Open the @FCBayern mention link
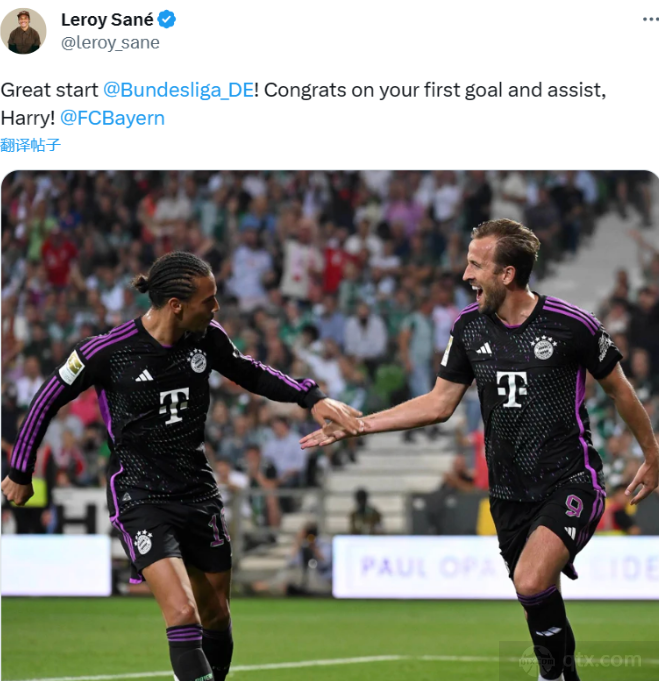The height and width of the screenshot is (681, 659). pyautogui.click(x=112, y=118)
